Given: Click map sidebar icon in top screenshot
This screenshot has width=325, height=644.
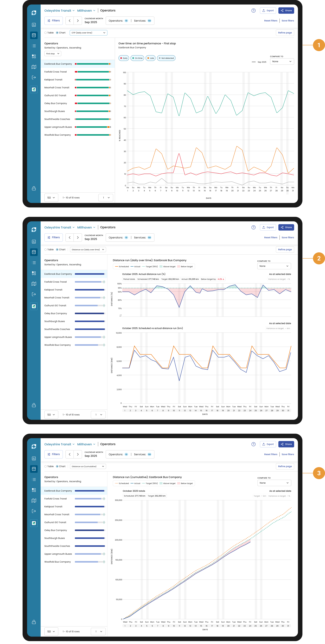Looking at the screenshot, I should [34, 67].
